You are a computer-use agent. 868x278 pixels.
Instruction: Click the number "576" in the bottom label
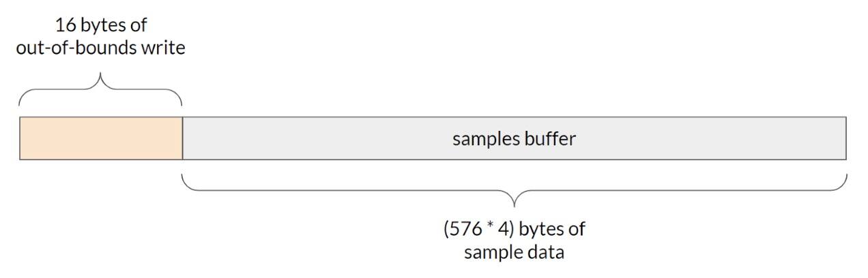(464, 230)
